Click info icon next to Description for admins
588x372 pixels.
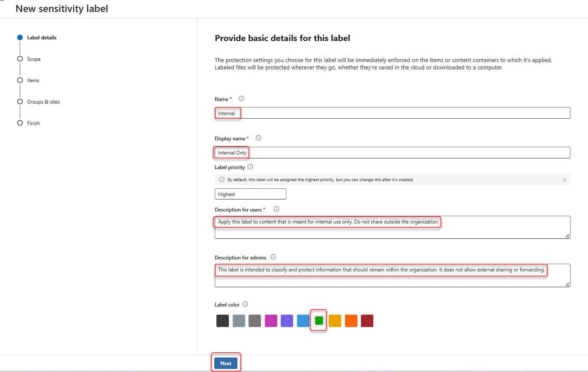(273, 257)
